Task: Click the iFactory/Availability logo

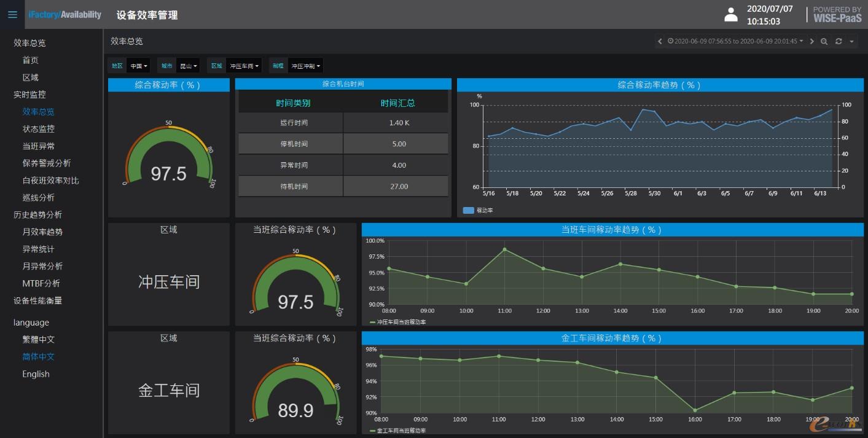Action: (65, 15)
